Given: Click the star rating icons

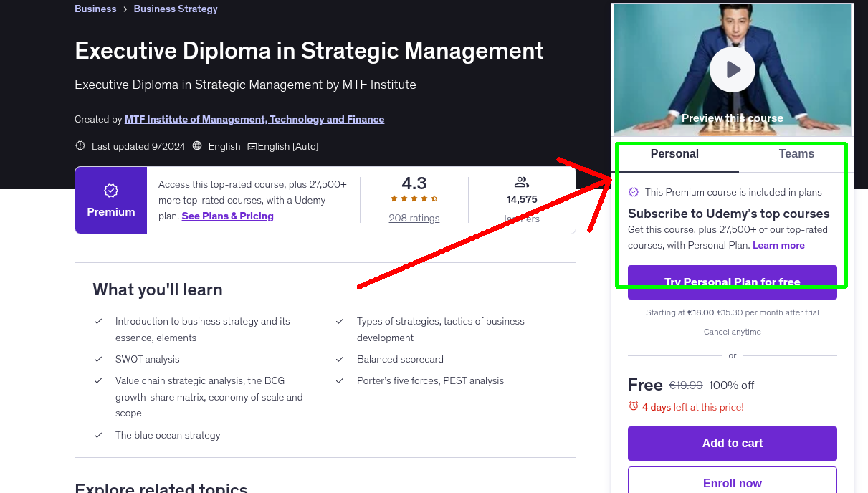Looking at the screenshot, I should [x=414, y=198].
